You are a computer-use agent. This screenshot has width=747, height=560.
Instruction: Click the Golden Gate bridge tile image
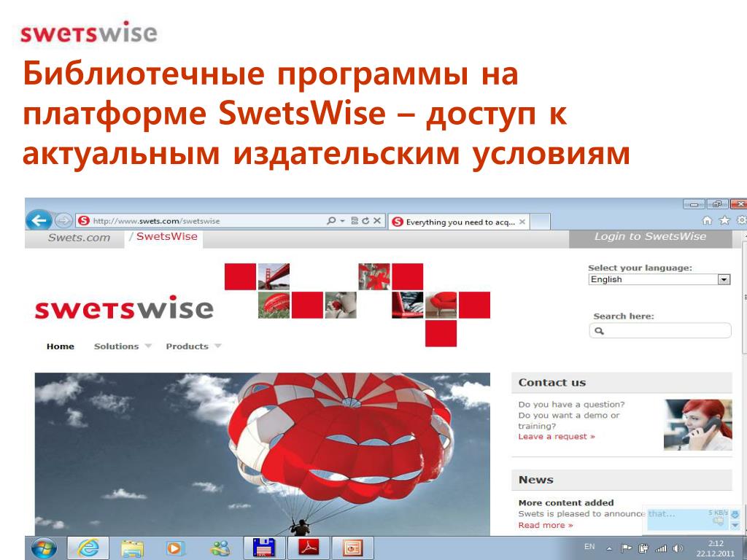pyautogui.click(x=274, y=276)
